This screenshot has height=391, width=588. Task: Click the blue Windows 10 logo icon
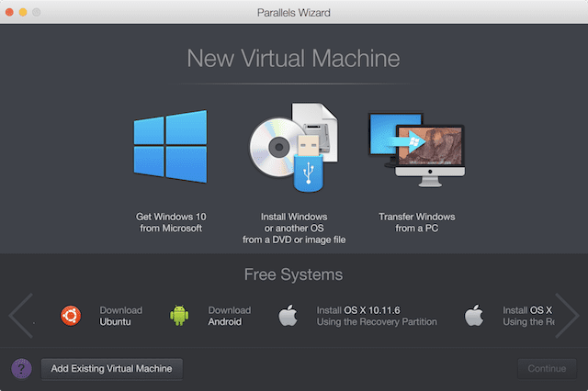coord(170,145)
